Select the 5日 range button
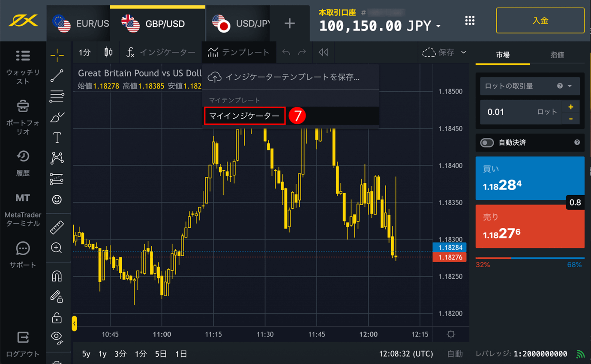 coord(161,354)
